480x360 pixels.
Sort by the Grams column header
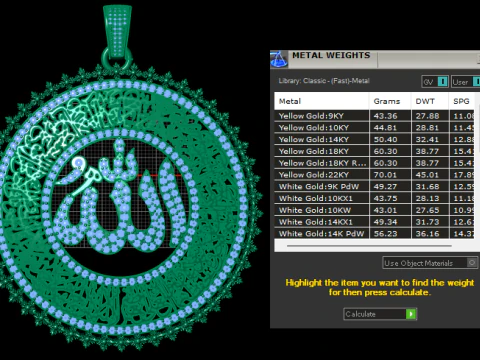[390, 101]
